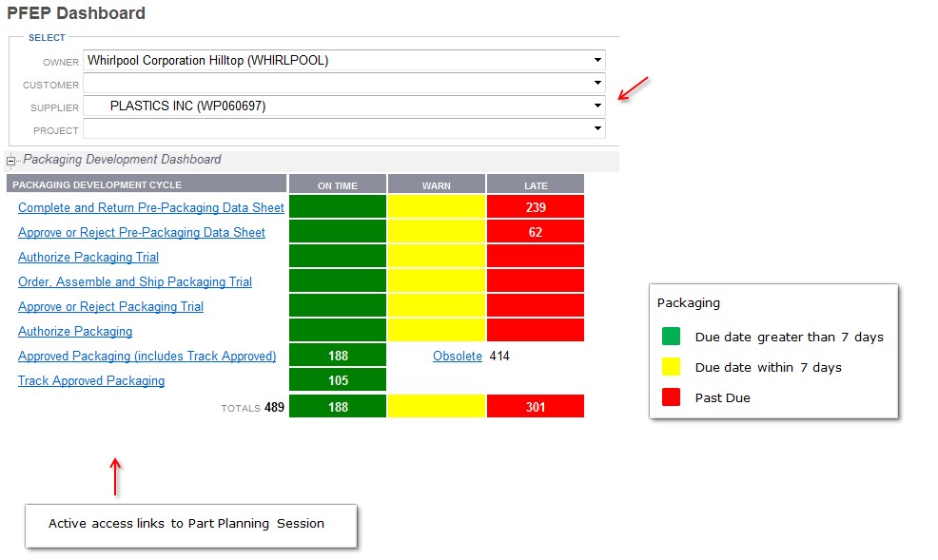
Task: Open the Owner dropdown list
Action: point(597,60)
